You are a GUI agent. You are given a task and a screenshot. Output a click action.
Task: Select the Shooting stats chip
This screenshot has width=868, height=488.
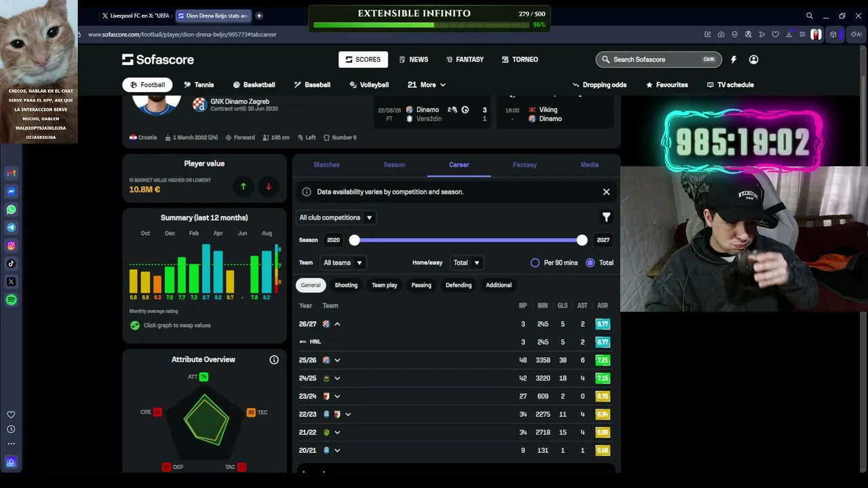[x=346, y=285]
